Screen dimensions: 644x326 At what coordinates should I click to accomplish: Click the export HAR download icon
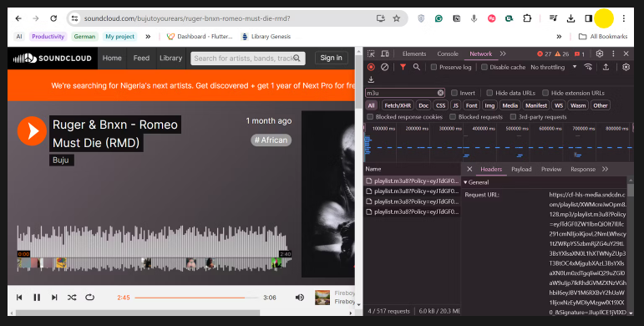[372, 79]
